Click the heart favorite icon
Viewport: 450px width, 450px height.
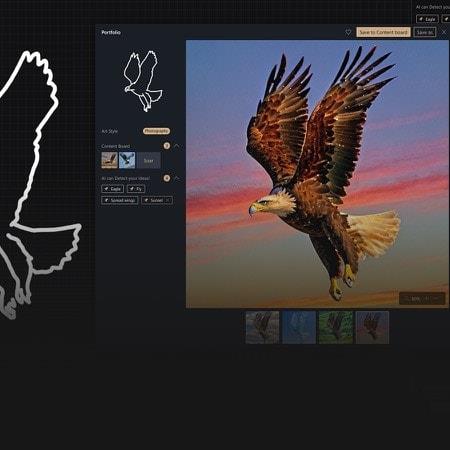pos(348,32)
